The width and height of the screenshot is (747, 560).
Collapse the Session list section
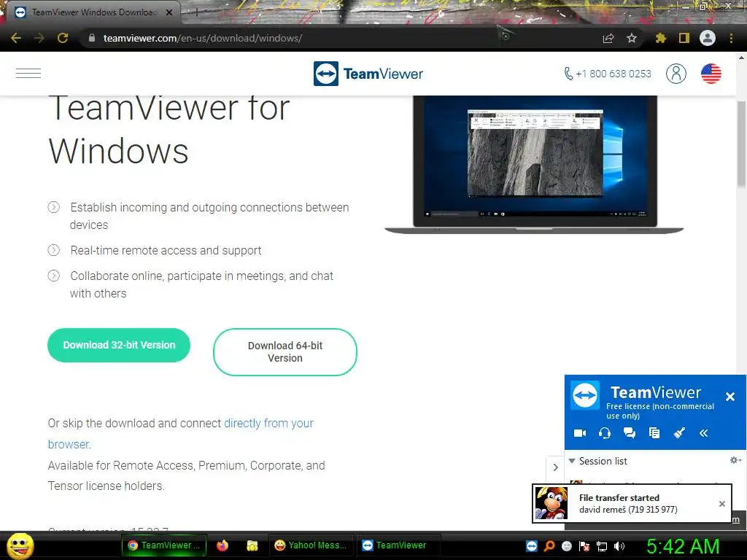[572, 461]
